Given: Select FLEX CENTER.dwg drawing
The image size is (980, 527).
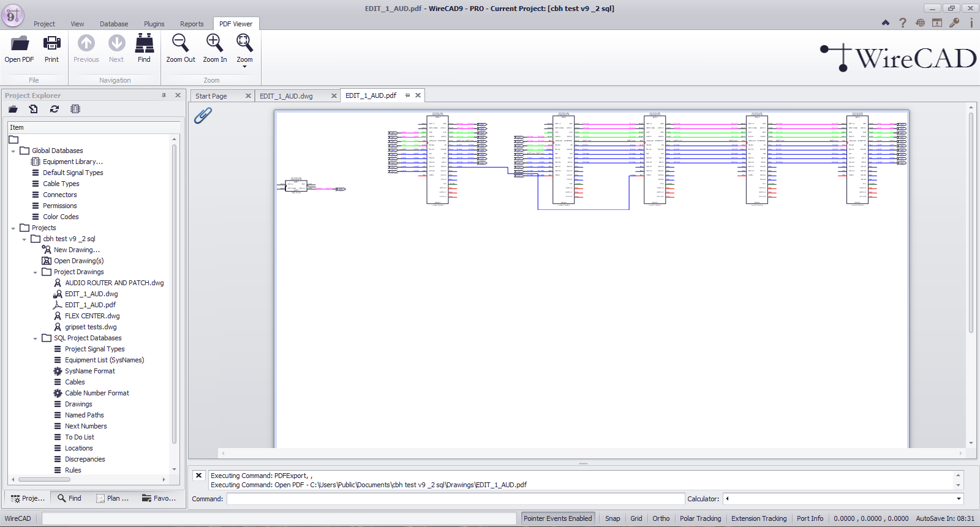Looking at the screenshot, I should tap(92, 316).
